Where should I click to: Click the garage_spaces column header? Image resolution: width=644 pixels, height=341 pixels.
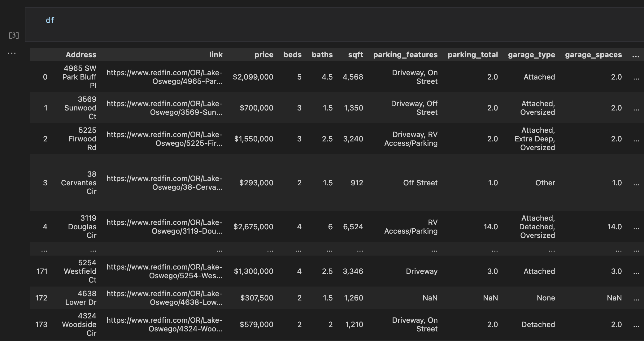click(594, 54)
